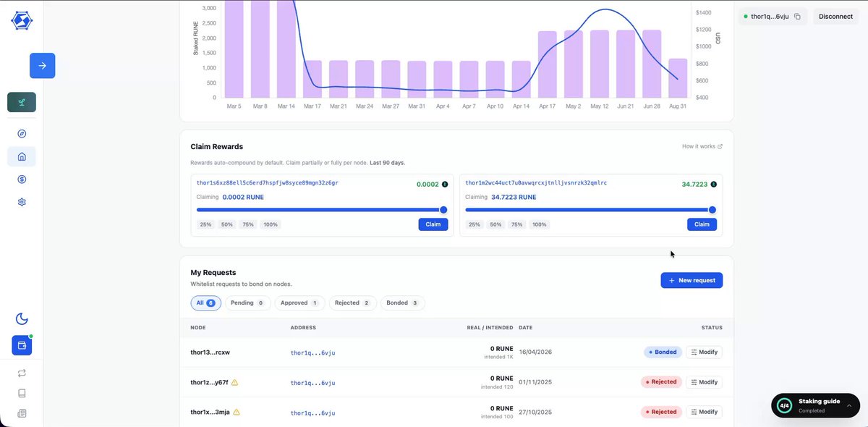The height and width of the screenshot is (427, 868).
Task: Show the Rejected requests filter
Action: 353,303
